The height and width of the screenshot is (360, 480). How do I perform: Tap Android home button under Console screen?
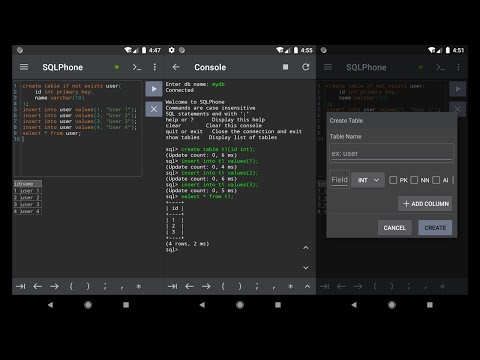click(x=240, y=305)
